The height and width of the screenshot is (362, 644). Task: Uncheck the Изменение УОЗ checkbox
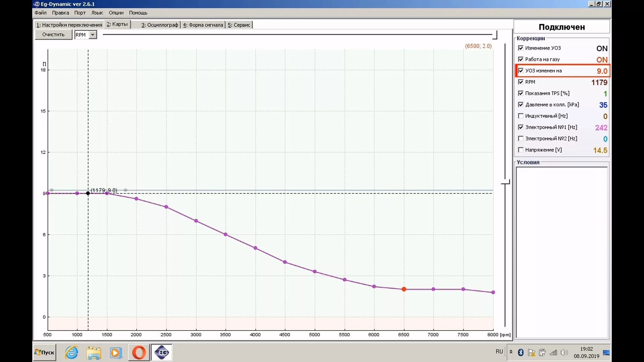[x=521, y=48]
